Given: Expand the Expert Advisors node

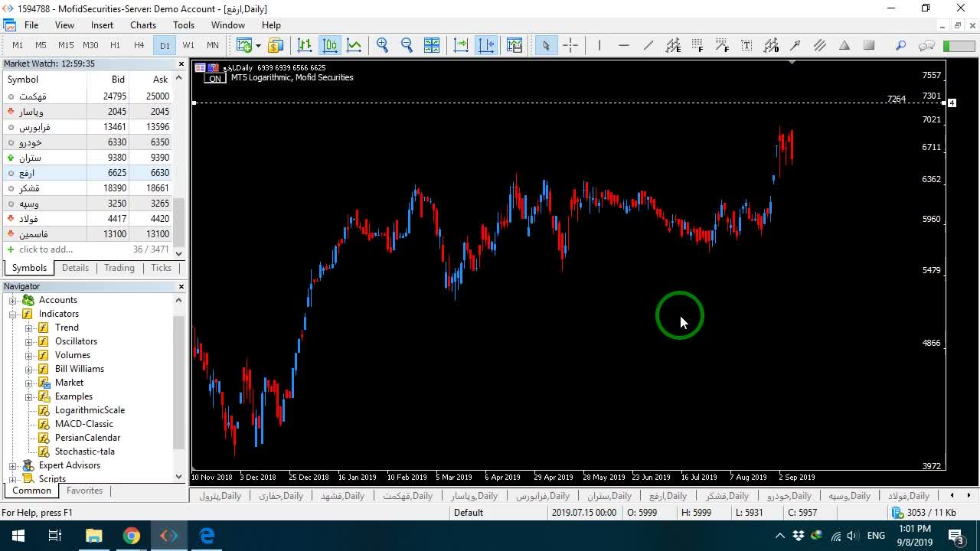Looking at the screenshot, I should [x=13, y=465].
